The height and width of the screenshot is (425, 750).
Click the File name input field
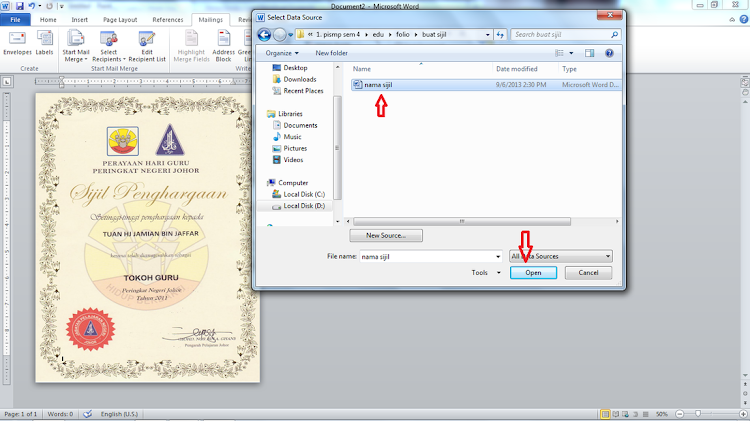(430, 257)
